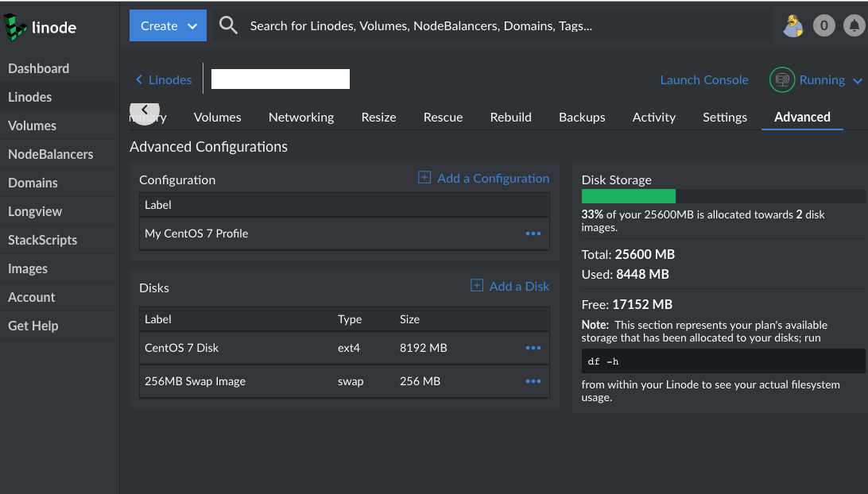Select the Backups tab
This screenshot has height=494, width=868.
582,118
